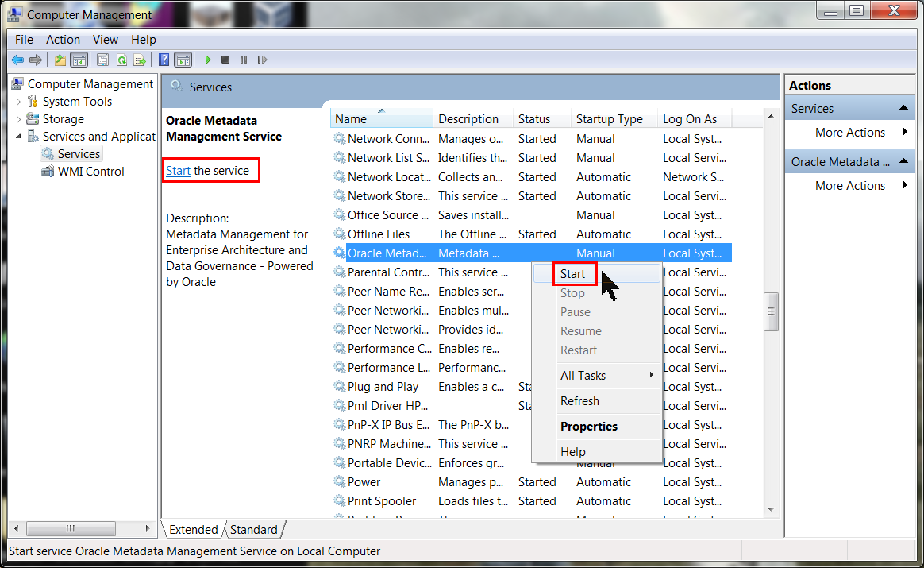The image size is (924, 568).
Task: Click the Start the service link
Action: [178, 169]
